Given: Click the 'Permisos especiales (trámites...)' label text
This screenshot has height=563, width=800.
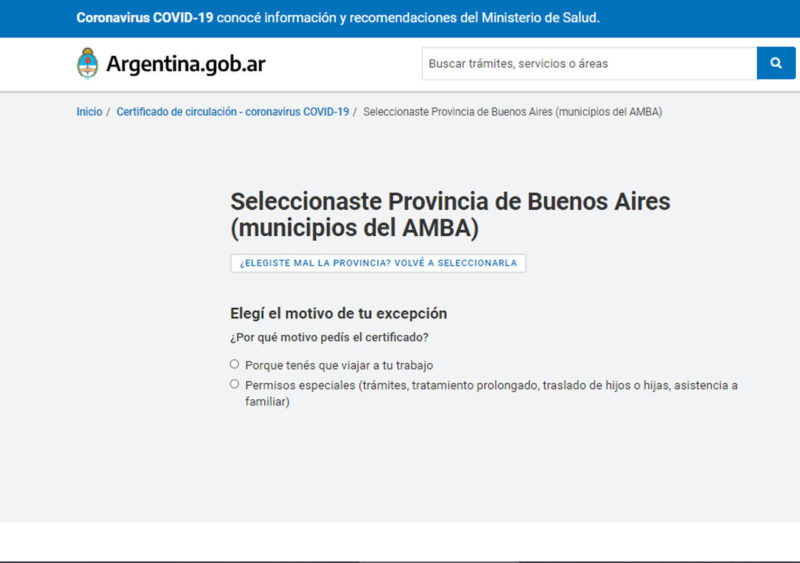Looking at the screenshot, I should tap(490, 385).
